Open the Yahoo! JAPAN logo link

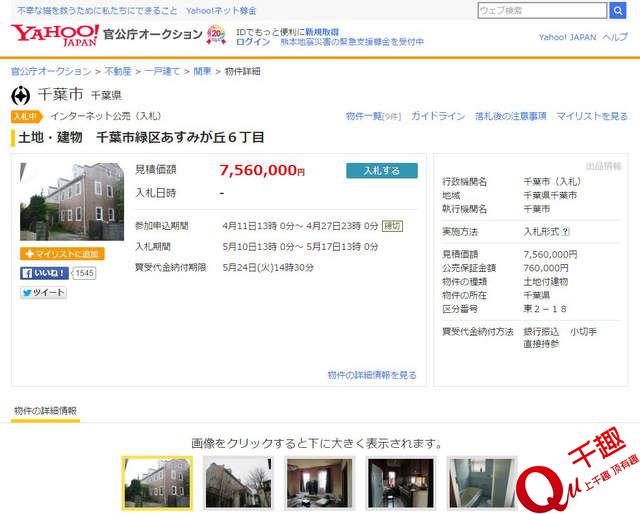click(x=55, y=35)
